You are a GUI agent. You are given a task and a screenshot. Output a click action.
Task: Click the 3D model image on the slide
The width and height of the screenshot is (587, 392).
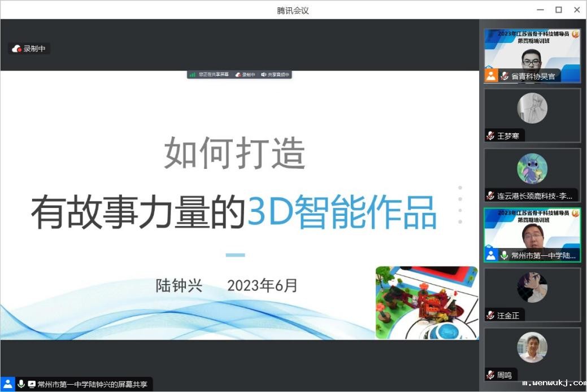[x=426, y=303]
